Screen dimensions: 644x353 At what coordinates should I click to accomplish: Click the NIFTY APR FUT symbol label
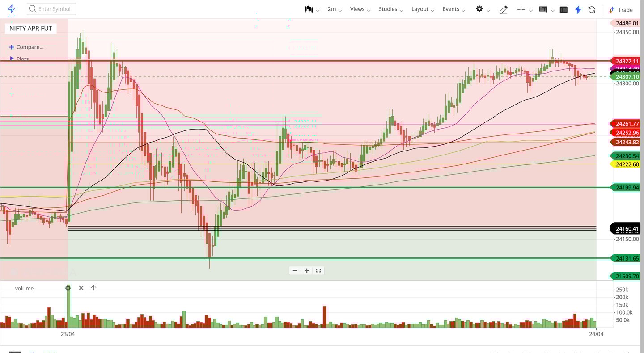31,28
